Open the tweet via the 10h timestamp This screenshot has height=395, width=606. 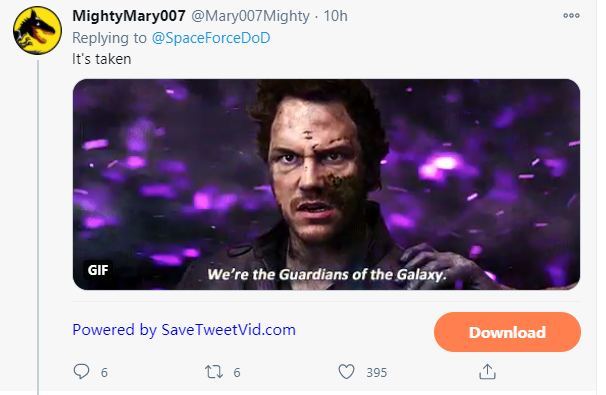[335, 16]
